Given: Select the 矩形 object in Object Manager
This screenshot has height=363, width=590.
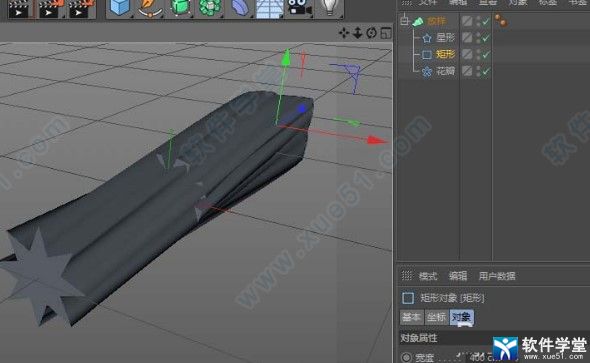Looking at the screenshot, I should pyautogui.click(x=446, y=54).
